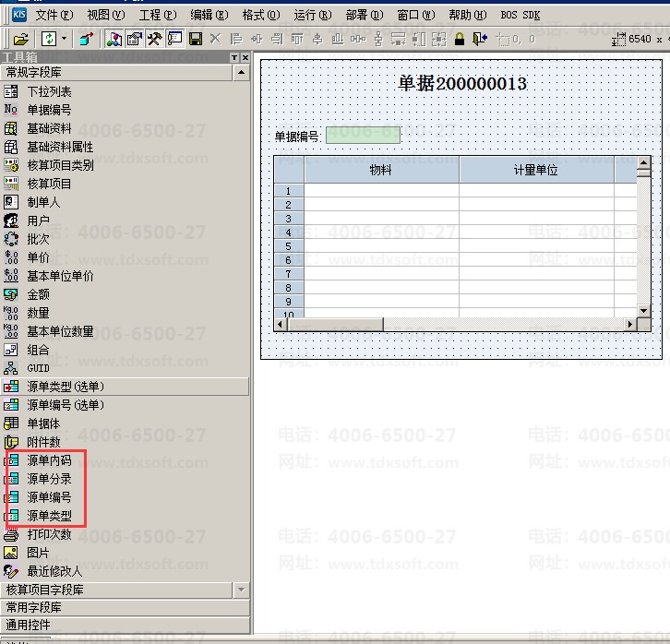Image resolution: width=670 pixels, height=644 pixels.
Task: Open the 格式 menu
Action: (x=259, y=15)
